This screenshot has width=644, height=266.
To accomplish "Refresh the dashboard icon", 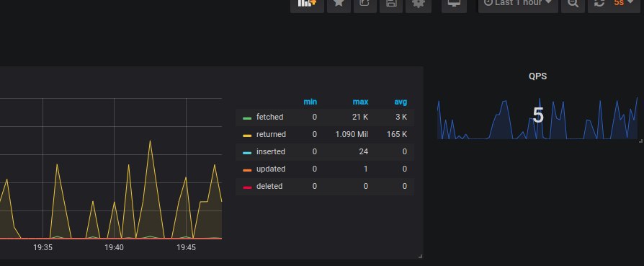I will coord(599,4).
